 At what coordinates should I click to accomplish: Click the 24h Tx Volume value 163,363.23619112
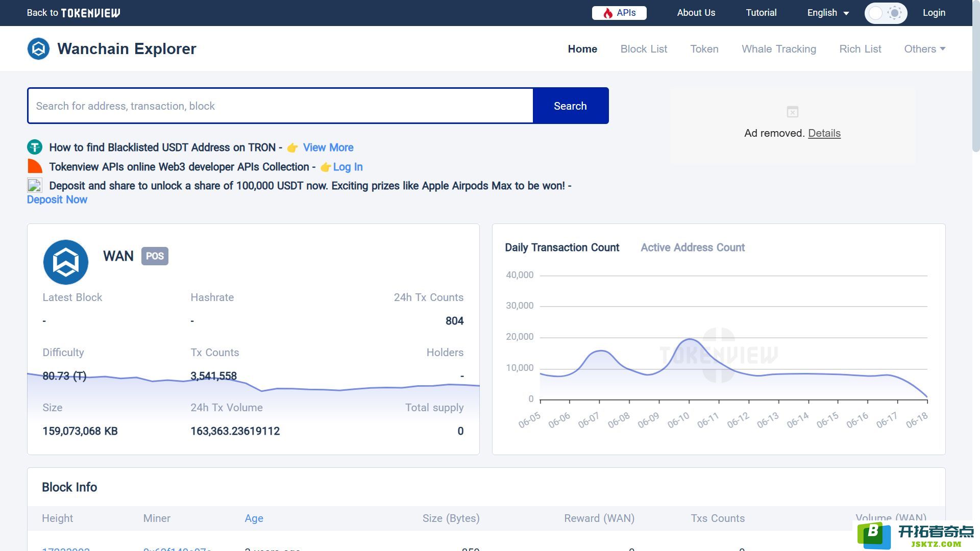235,431
